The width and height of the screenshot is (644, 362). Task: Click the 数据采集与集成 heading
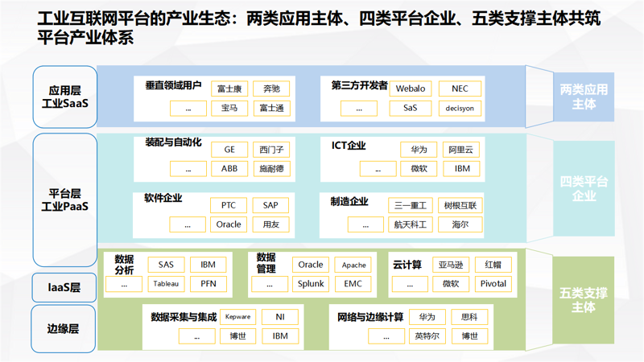tap(184, 317)
